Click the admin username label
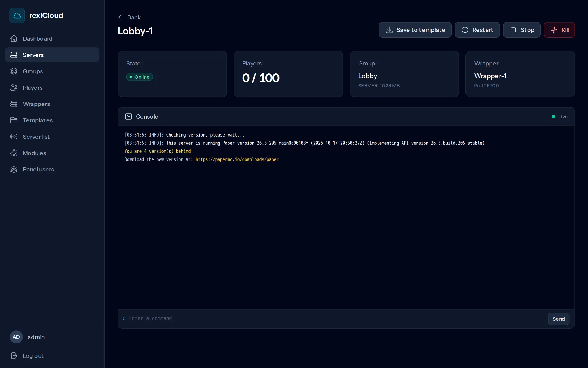The width and height of the screenshot is (588, 368). [36, 337]
